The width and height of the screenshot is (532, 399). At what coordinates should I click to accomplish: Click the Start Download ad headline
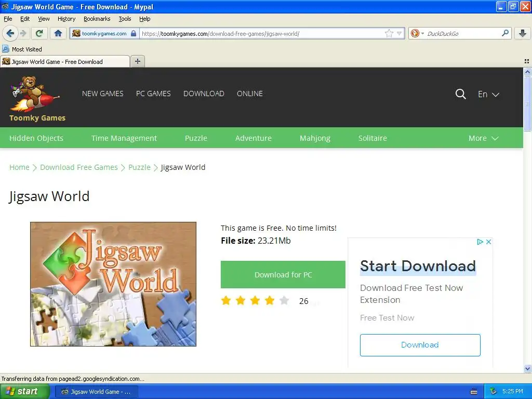[x=418, y=266]
